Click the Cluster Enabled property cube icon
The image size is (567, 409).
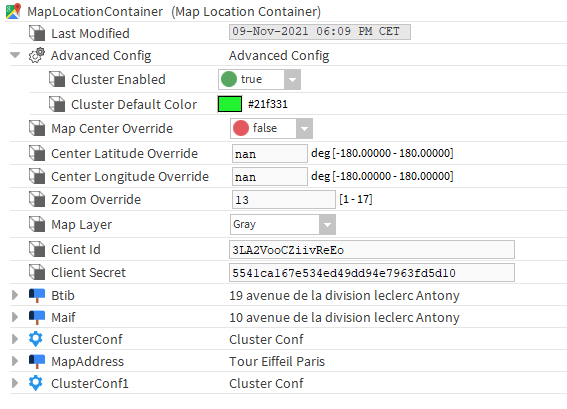(x=57, y=79)
